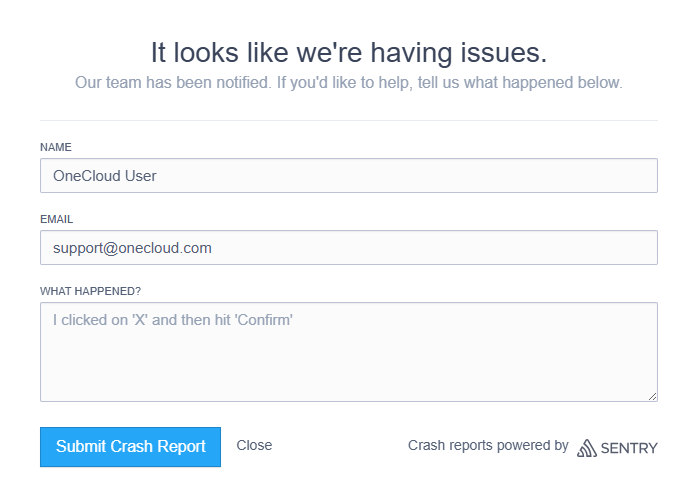The image size is (694, 500).
Task: Click empty area inside the description box
Action: pyautogui.click(x=400, y=370)
